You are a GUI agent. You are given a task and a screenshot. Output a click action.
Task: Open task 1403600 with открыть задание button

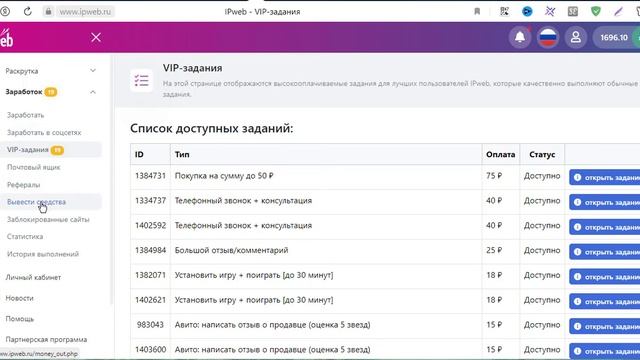click(x=604, y=351)
